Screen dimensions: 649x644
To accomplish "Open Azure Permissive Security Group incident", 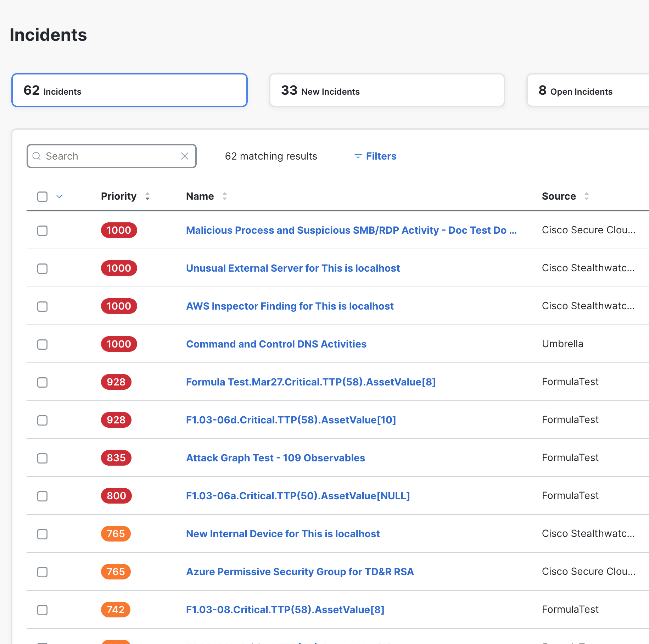I will (x=300, y=572).
